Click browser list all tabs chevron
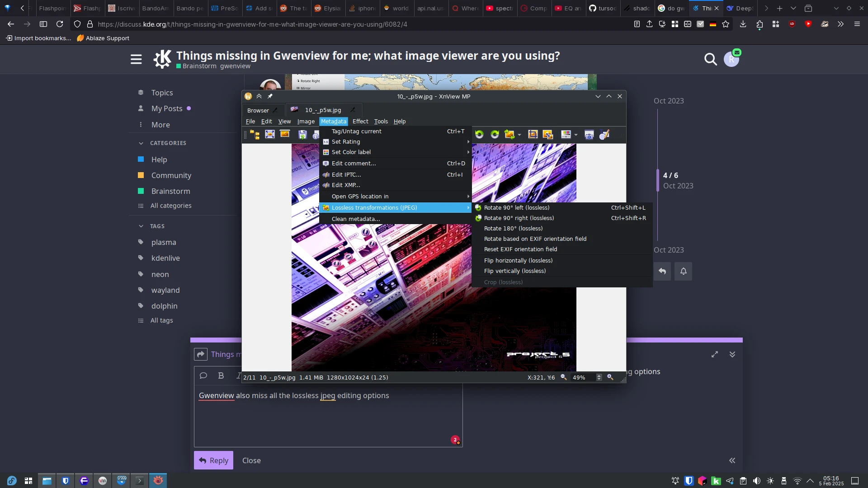 tap(793, 8)
